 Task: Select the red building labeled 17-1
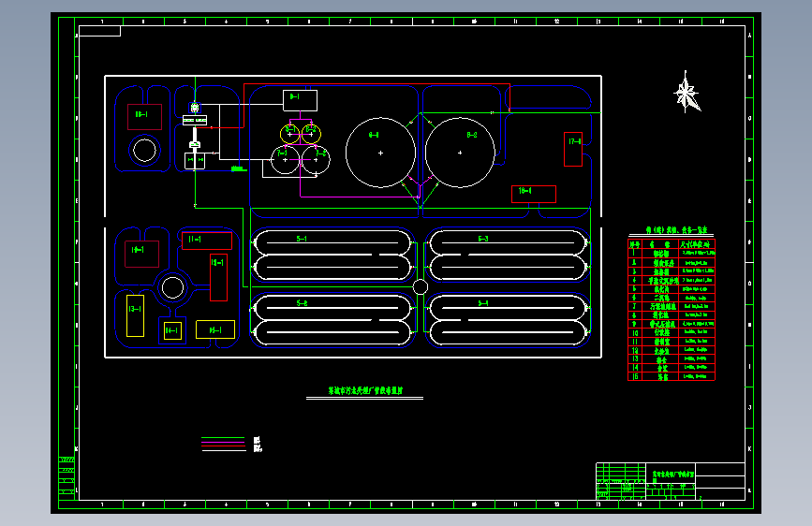pos(573,149)
